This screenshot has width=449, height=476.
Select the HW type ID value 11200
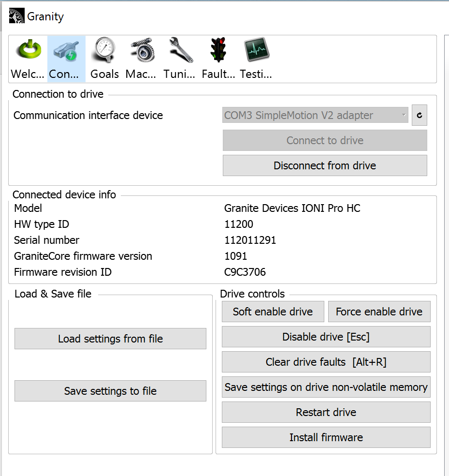(x=239, y=224)
